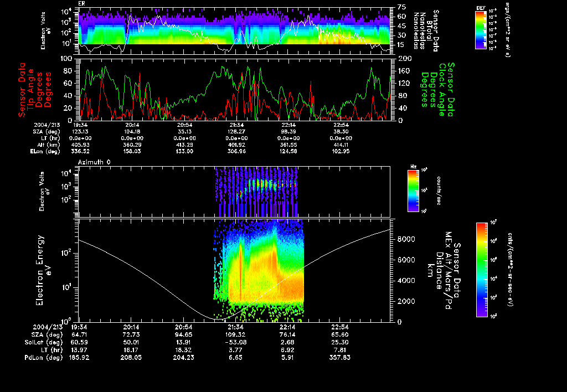Click altitude value 401.92

coord(236,145)
